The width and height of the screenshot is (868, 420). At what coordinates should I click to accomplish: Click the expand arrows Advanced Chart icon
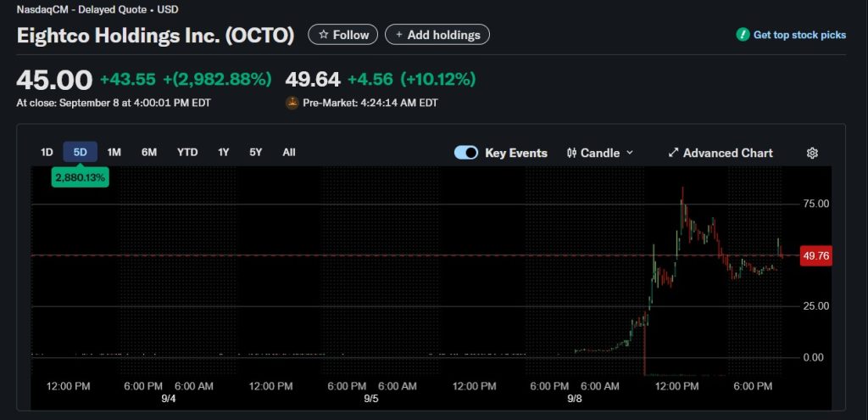(673, 153)
